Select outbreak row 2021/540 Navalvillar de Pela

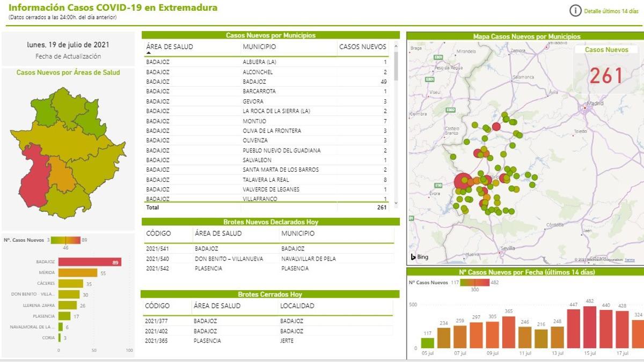[x=268, y=258]
